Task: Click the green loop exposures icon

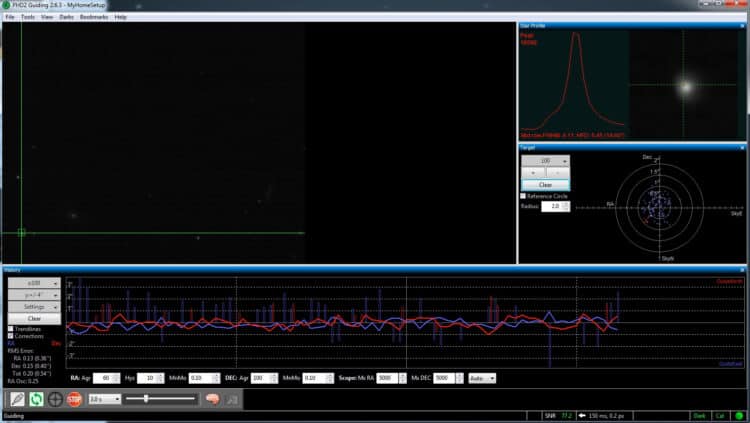Action: 36,399
